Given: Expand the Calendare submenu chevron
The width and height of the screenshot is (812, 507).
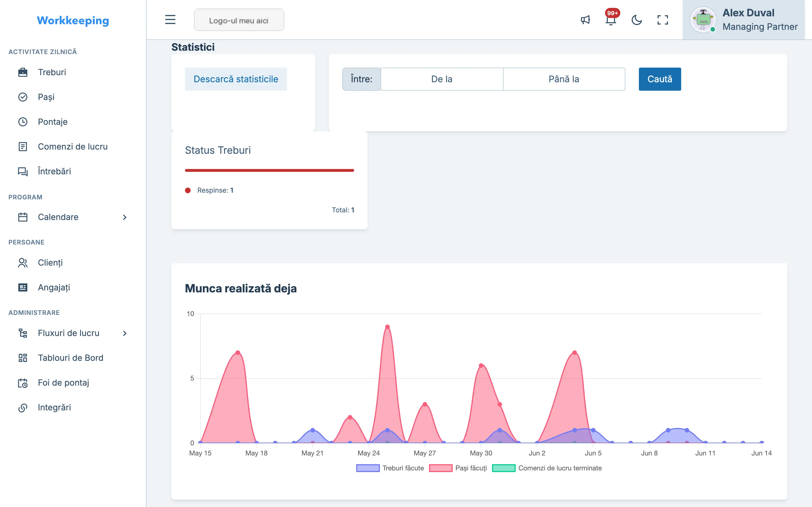Looking at the screenshot, I should click(125, 217).
